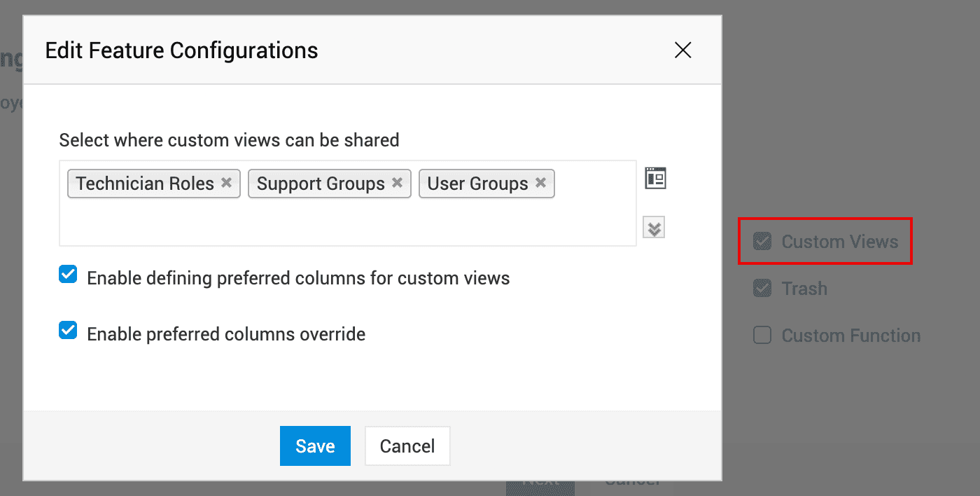Select the Support Groups chip label
Viewport: 980px width, 496px height.
(x=321, y=184)
